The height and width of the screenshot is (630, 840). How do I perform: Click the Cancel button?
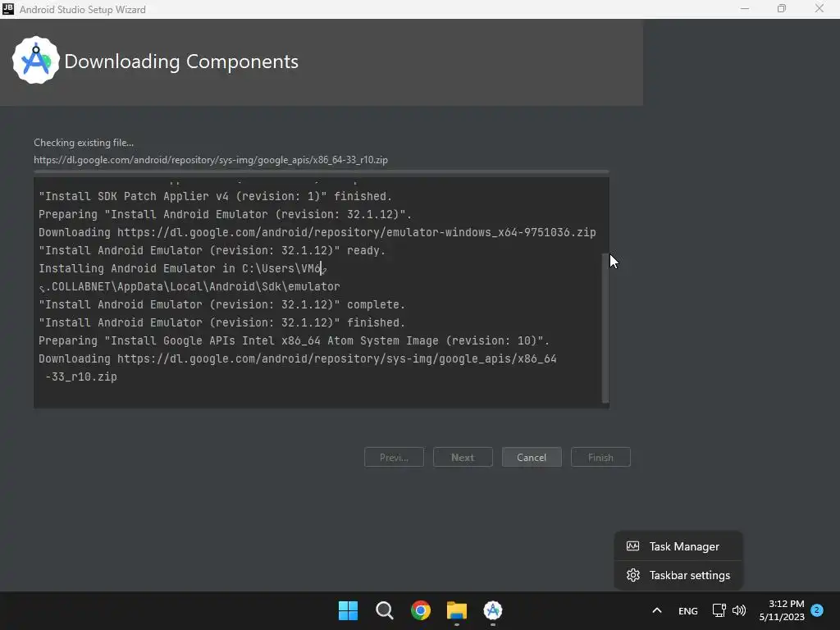click(532, 457)
